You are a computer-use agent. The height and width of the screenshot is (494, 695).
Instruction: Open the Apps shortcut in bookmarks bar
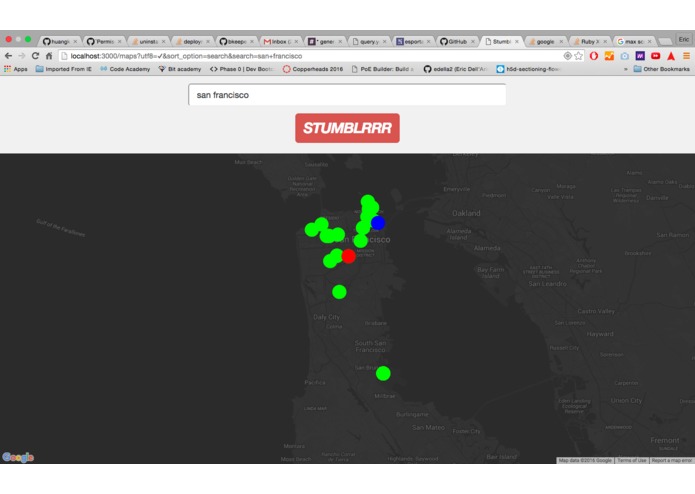coord(16,69)
